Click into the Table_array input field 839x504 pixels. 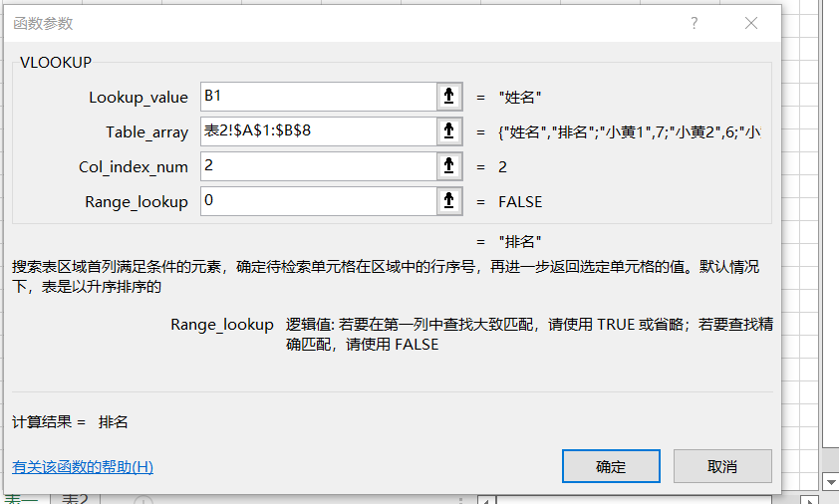319,131
